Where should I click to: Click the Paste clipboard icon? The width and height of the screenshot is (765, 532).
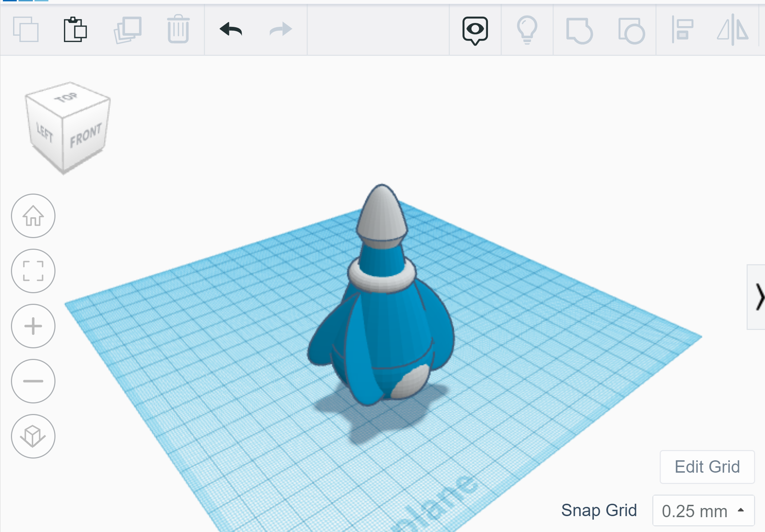click(x=75, y=29)
